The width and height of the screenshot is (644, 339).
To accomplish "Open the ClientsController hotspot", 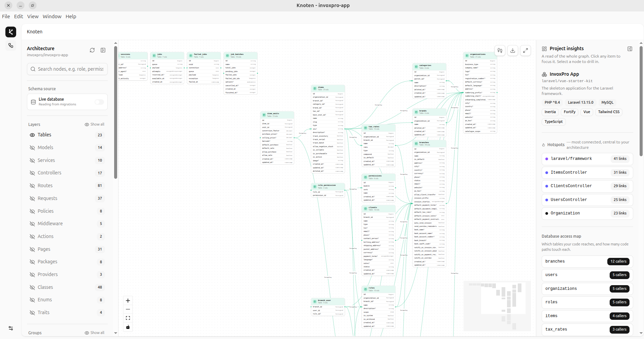I will click(587, 186).
